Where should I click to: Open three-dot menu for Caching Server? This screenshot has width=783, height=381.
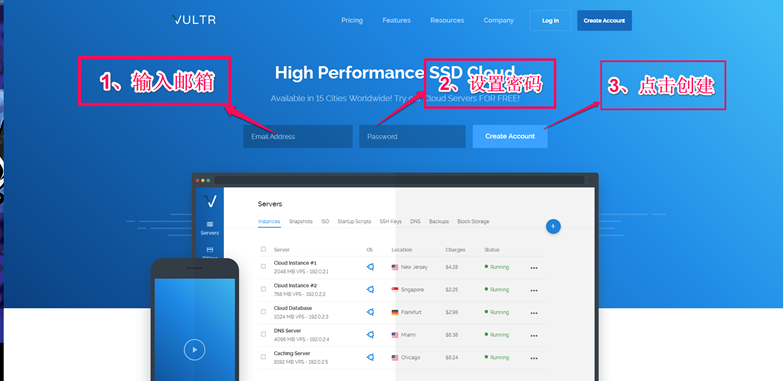pos(534,358)
